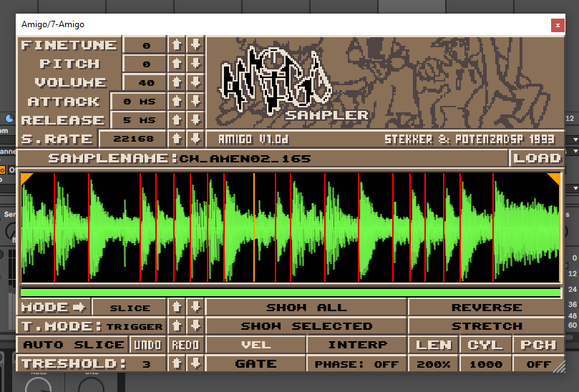Click the Finetune up arrow

(176, 44)
